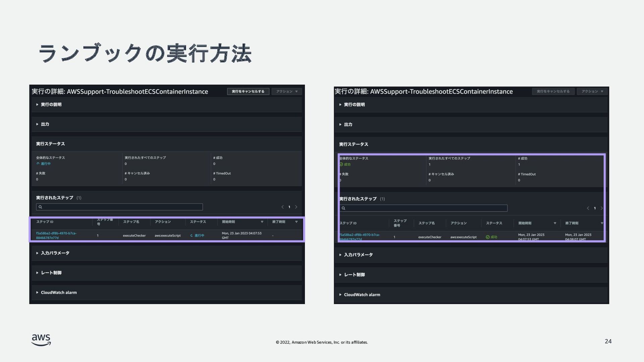Click 成功 overall status in right panel

345,165
